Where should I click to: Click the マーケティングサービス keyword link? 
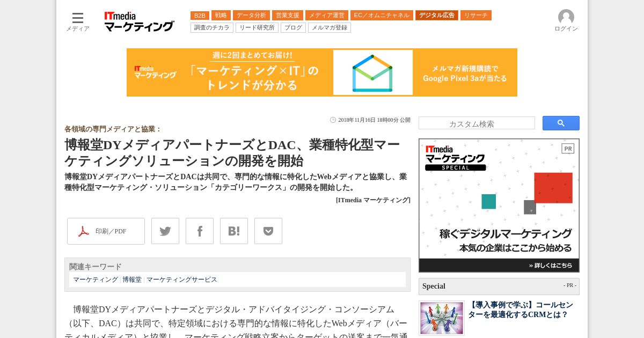[x=182, y=280]
